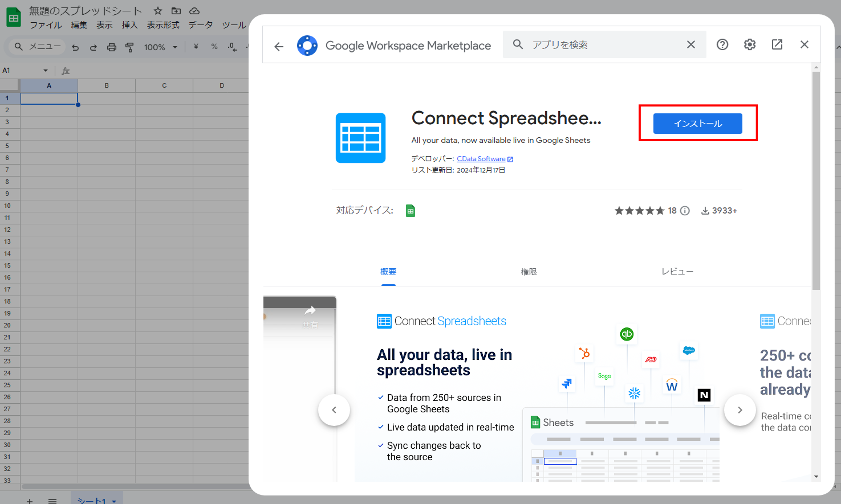The height and width of the screenshot is (504, 841).
Task: Star the untitled spreadsheet
Action: (x=157, y=11)
